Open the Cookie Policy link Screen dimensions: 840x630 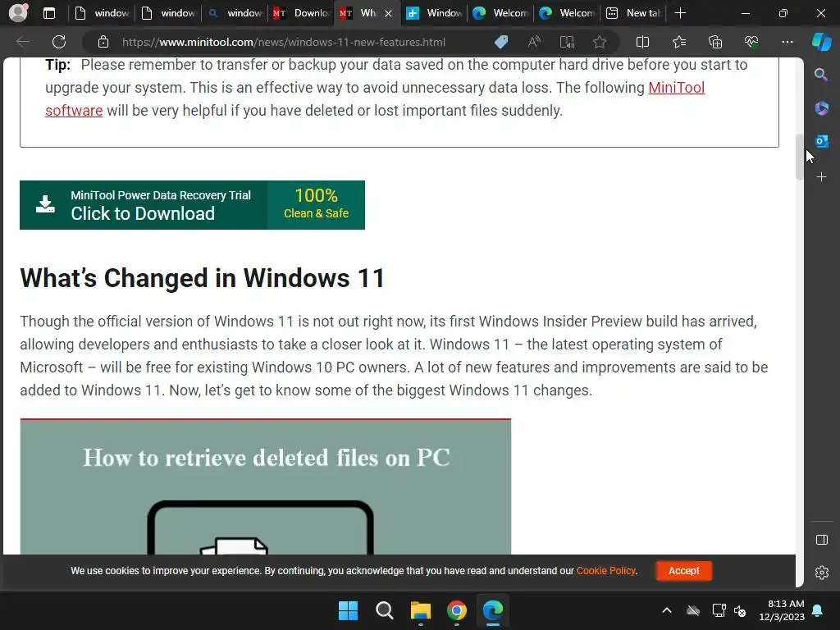coord(606,571)
